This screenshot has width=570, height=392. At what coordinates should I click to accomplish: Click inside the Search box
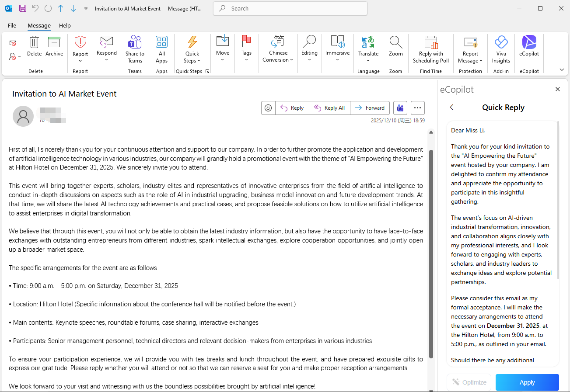tap(290, 8)
